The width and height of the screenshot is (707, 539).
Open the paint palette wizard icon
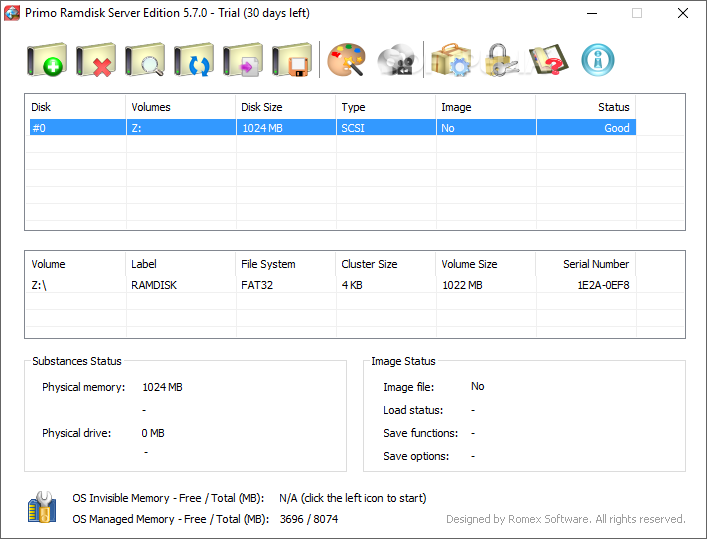coord(346,60)
